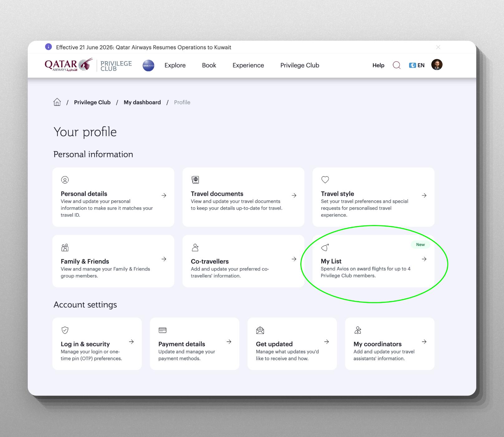Click the Family & Friends group icon
The height and width of the screenshot is (437, 504).
(x=65, y=248)
